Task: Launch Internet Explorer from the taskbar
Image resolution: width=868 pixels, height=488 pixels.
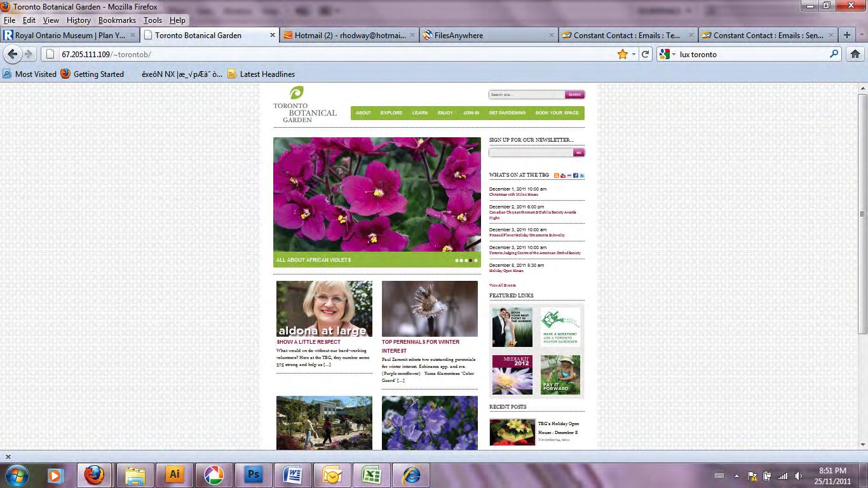Action: pos(411,475)
